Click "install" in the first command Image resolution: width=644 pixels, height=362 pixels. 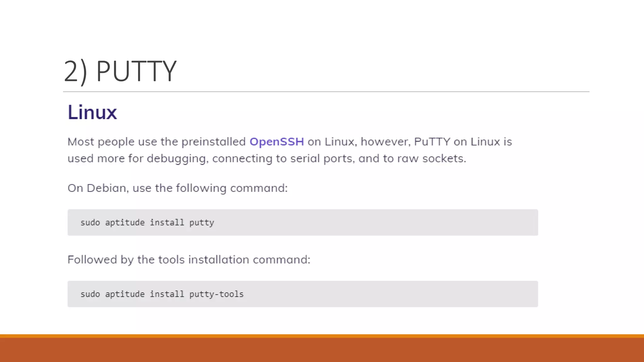pyautogui.click(x=167, y=222)
